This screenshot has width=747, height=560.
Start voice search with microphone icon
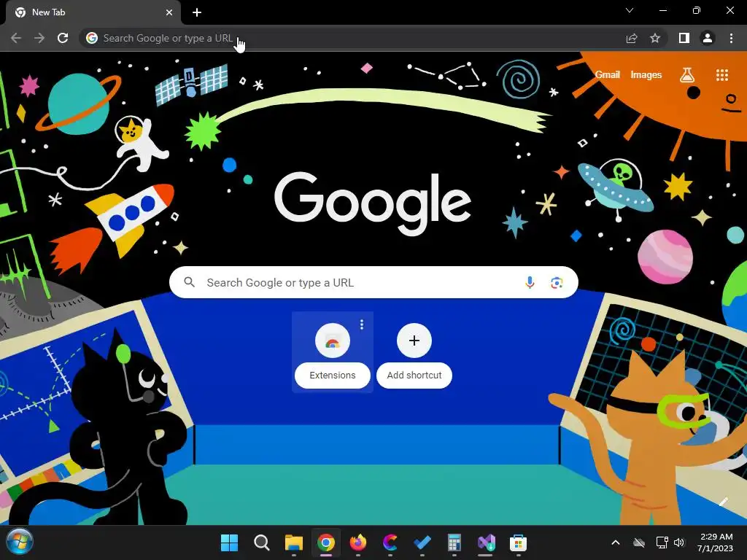(530, 282)
